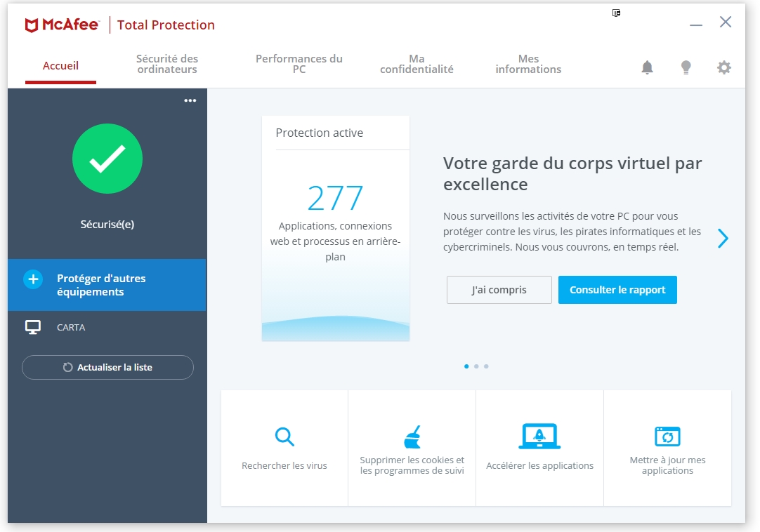This screenshot has width=760, height=532.
Task: Open the lightbulb tips icon
Action: pyautogui.click(x=686, y=67)
